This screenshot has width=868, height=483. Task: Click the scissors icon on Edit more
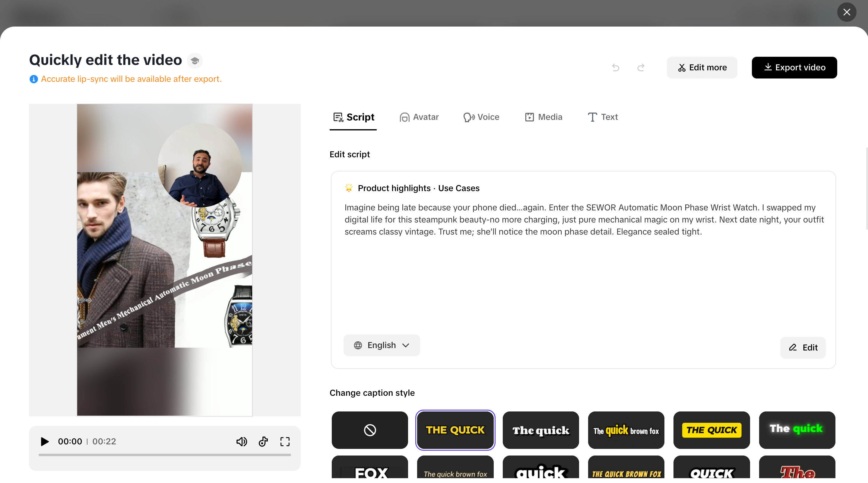[681, 67]
